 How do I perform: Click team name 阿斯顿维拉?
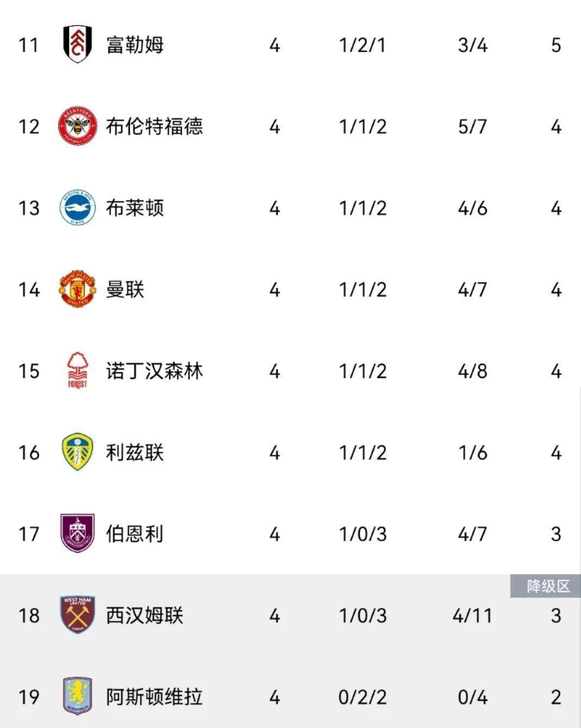tap(154, 696)
